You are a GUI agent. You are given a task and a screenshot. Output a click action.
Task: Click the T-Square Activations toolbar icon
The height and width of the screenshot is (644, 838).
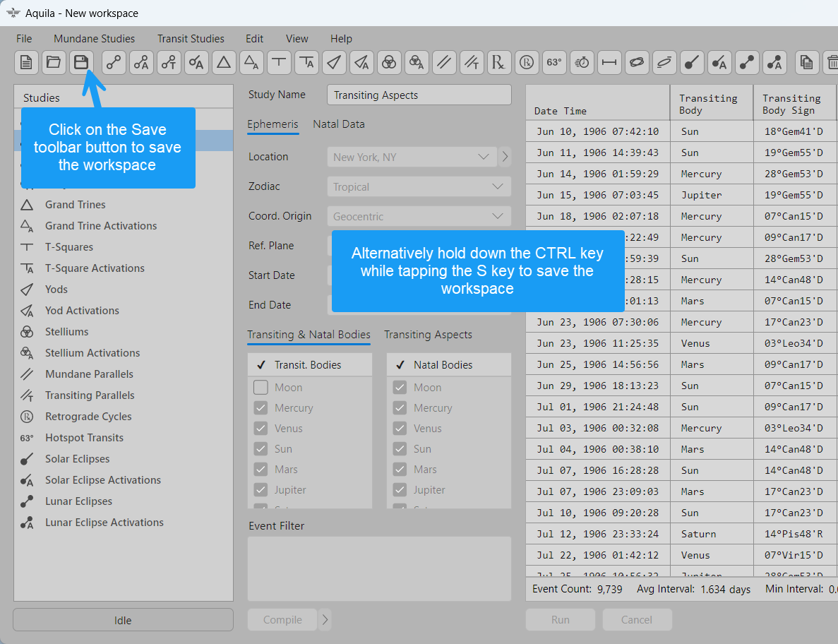click(307, 63)
